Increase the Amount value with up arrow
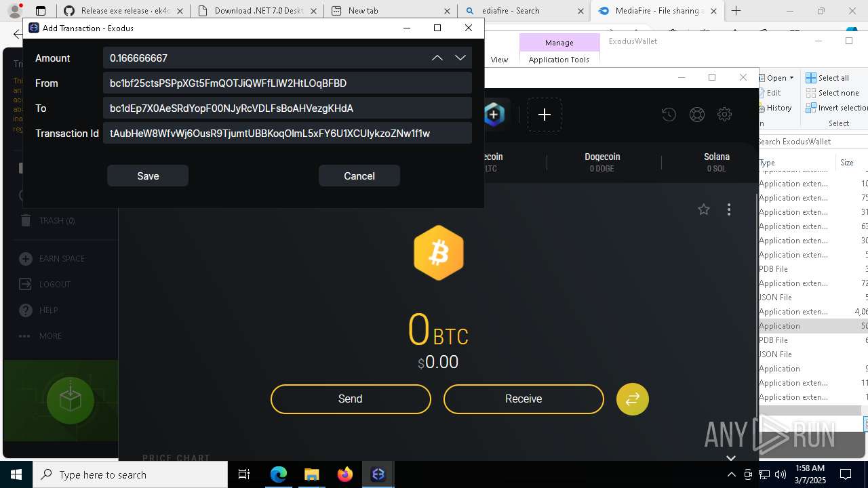Viewport: 868px width, 488px height. pos(437,58)
